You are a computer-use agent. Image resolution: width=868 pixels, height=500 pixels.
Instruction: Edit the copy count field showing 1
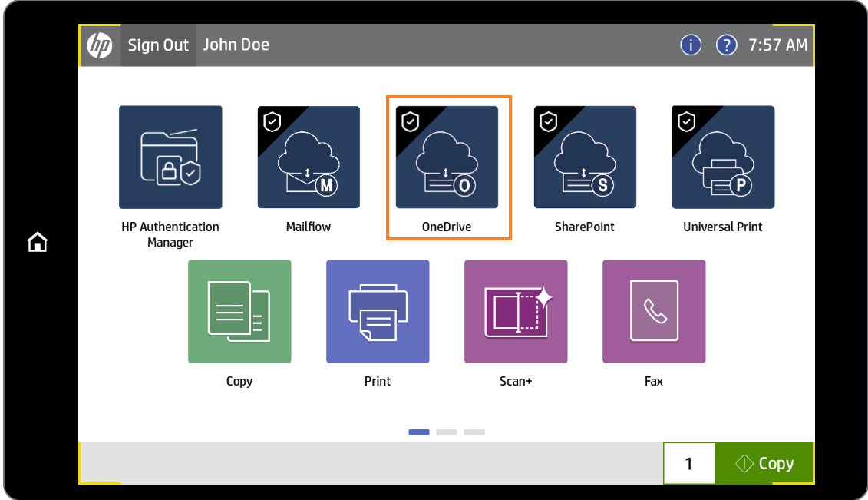(689, 463)
